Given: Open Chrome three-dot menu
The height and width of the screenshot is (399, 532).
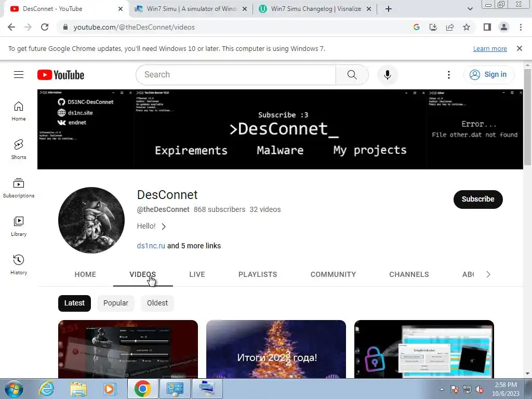Looking at the screenshot, I should click(521, 27).
